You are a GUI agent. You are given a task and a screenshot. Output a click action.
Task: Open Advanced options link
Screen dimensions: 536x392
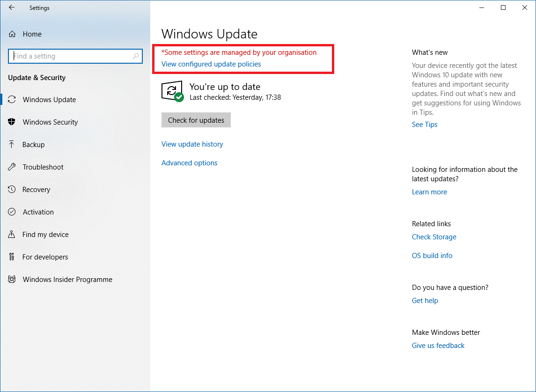190,163
